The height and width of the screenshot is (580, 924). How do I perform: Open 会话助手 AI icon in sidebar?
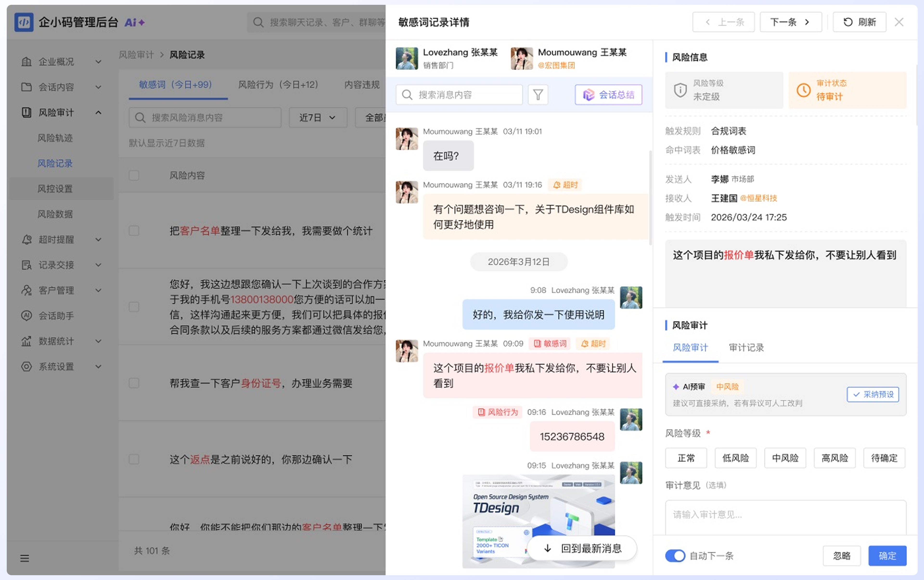point(26,315)
